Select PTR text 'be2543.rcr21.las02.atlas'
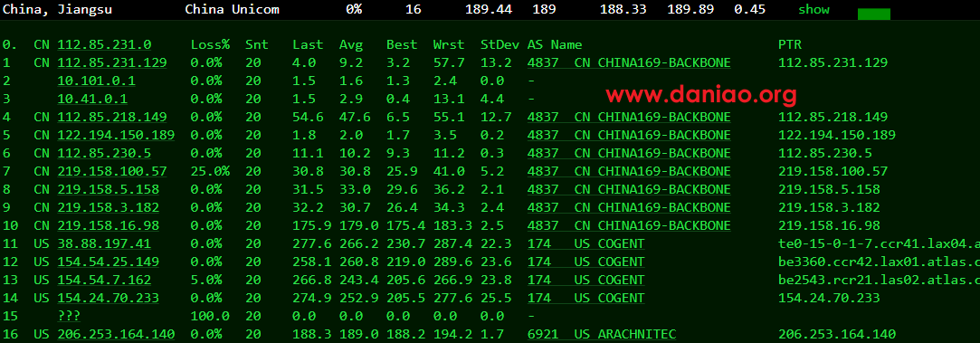980x343 pixels. coord(872,281)
